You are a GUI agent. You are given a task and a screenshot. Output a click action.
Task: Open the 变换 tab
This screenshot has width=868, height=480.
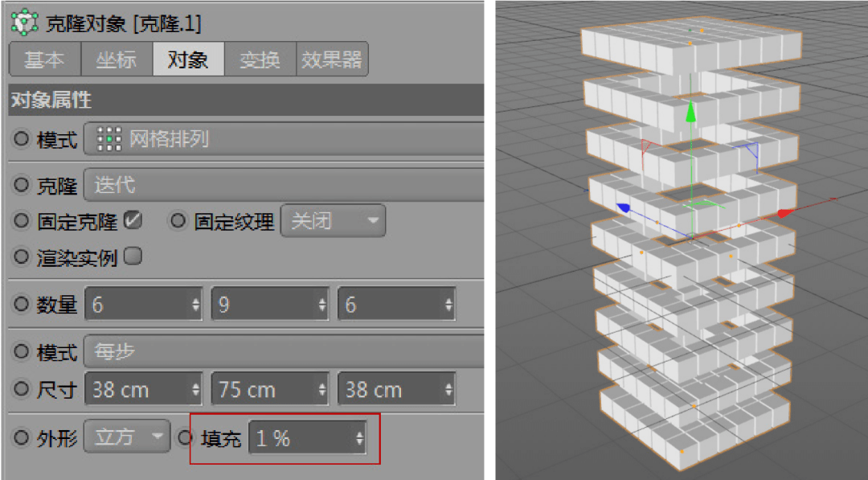pyautogui.click(x=260, y=59)
